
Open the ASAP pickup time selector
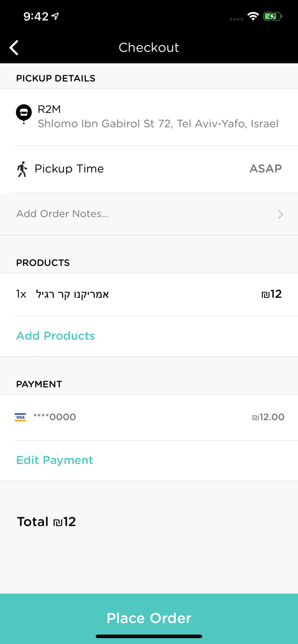pyautogui.click(x=265, y=169)
